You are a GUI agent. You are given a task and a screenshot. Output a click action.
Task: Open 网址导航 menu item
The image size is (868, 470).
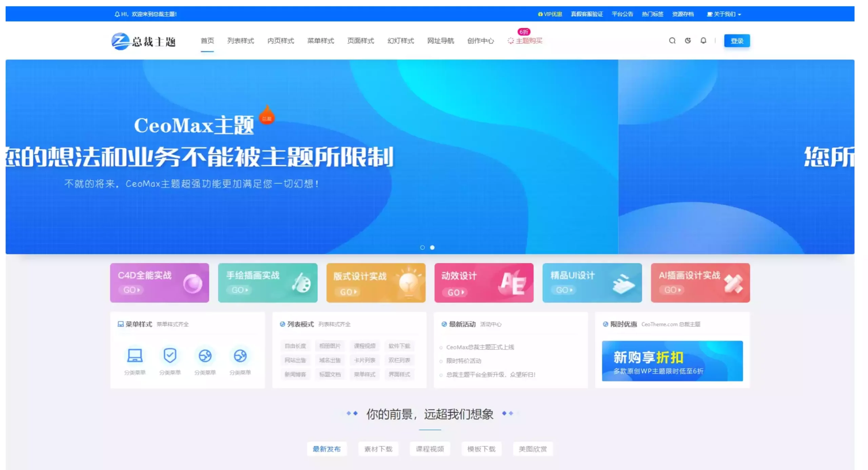coord(440,41)
